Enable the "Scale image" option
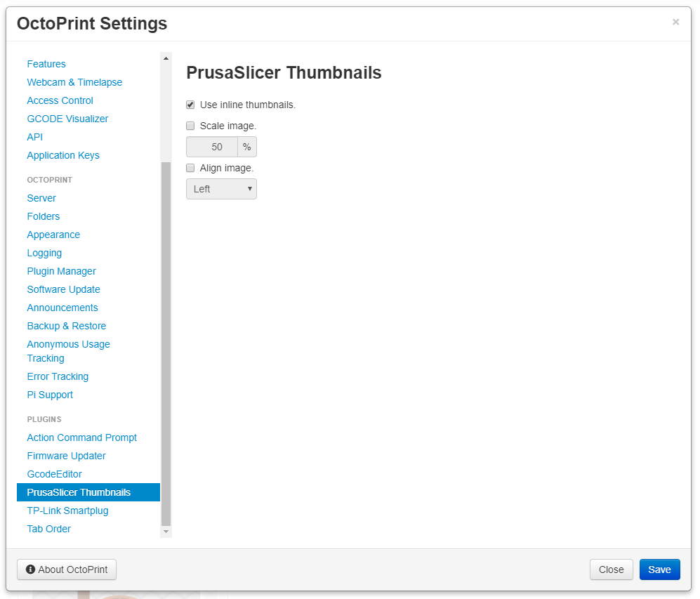The height and width of the screenshot is (599, 700). (190, 125)
